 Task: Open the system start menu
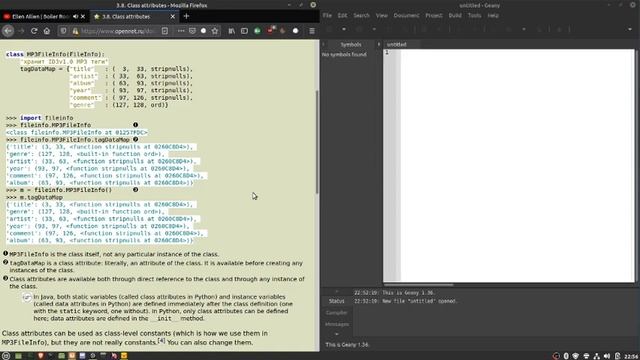[6, 356]
